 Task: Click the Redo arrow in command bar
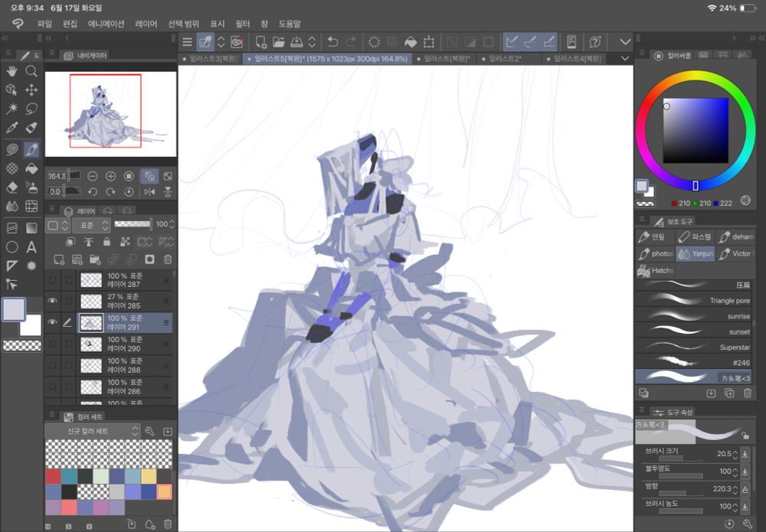pyautogui.click(x=351, y=42)
